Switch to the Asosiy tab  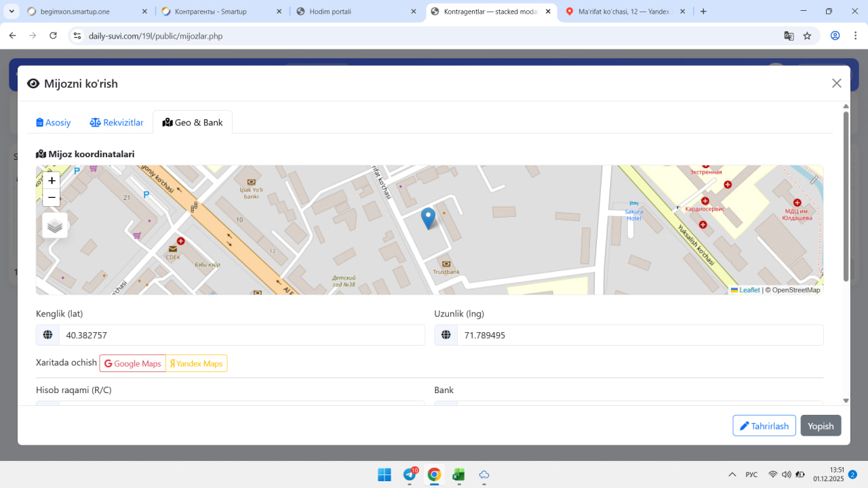54,123
